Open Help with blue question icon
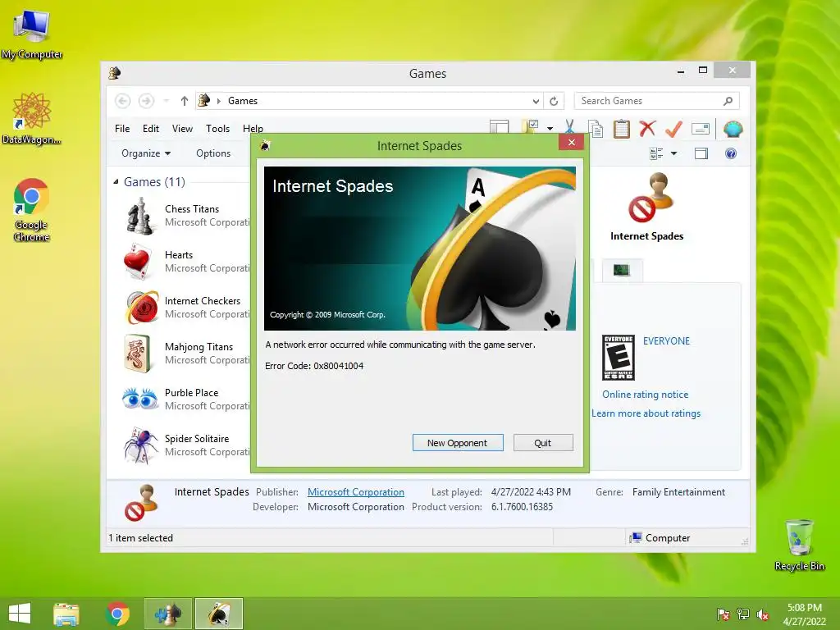 tap(731, 153)
